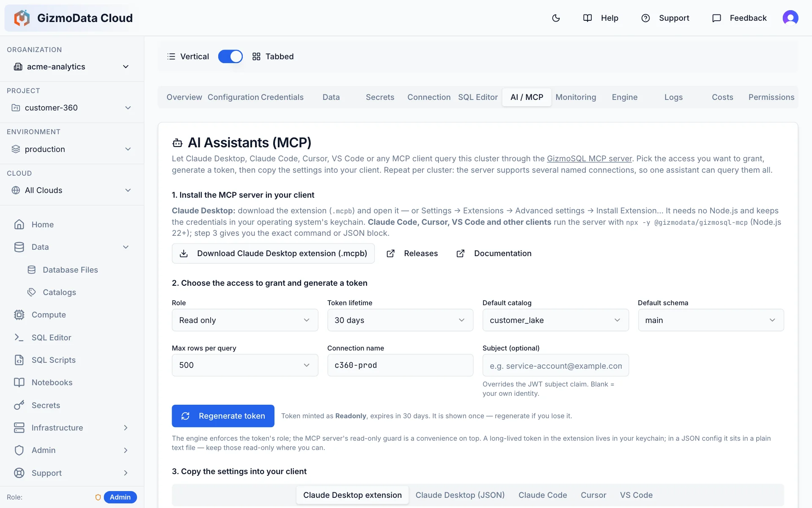Screen dimensions: 812x508
Task: Open the user avatar menu
Action: [x=790, y=18]
